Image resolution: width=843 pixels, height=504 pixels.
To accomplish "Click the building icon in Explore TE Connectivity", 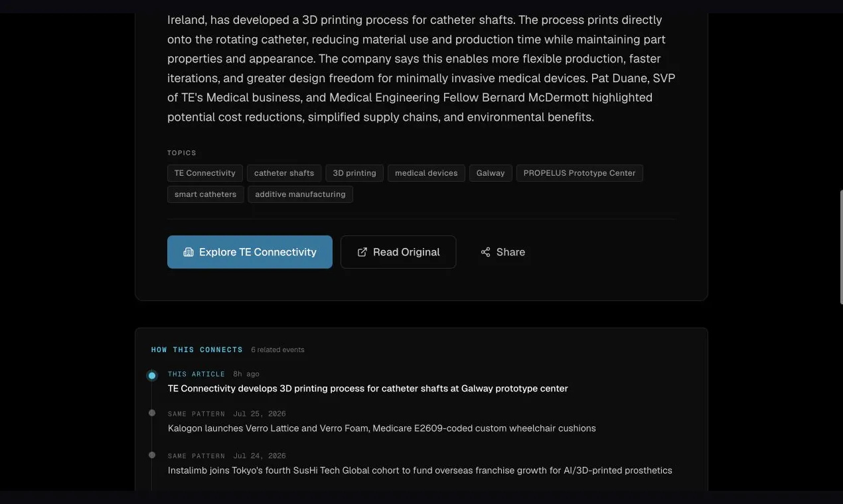I will [x=189, y=252].
